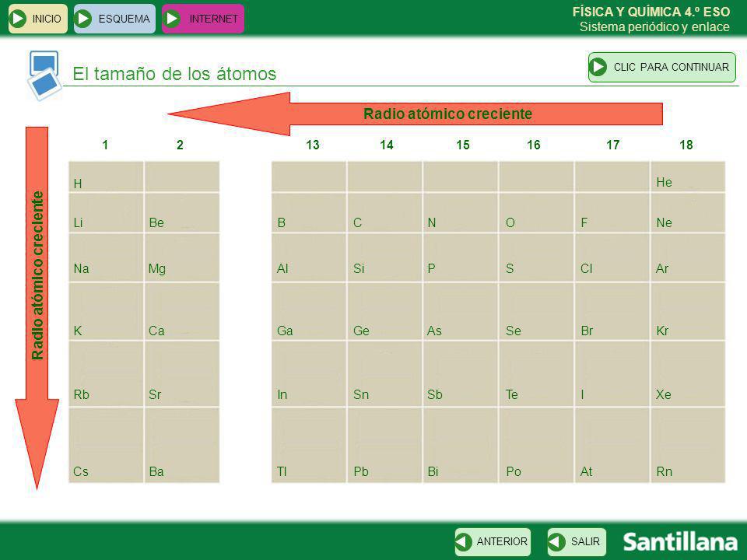Select the H element cell
The height and width of the screenshot is (560, 747).
tap(107, 177)
